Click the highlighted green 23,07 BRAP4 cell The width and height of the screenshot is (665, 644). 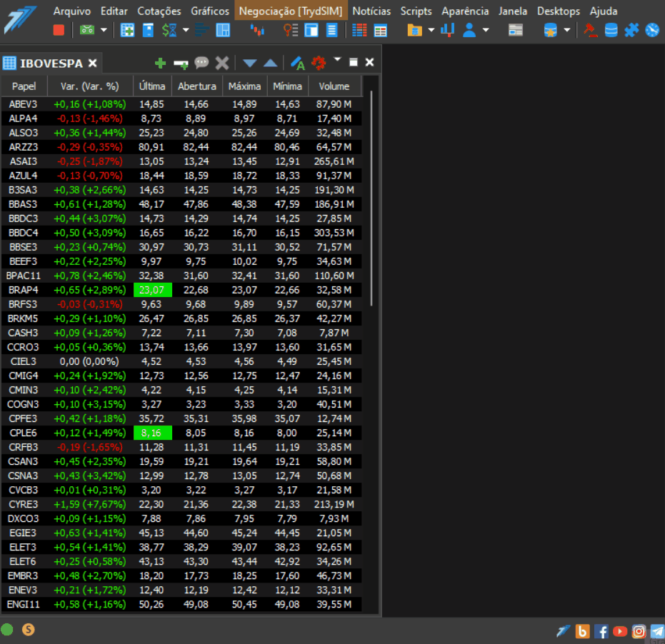pos(152,290)
